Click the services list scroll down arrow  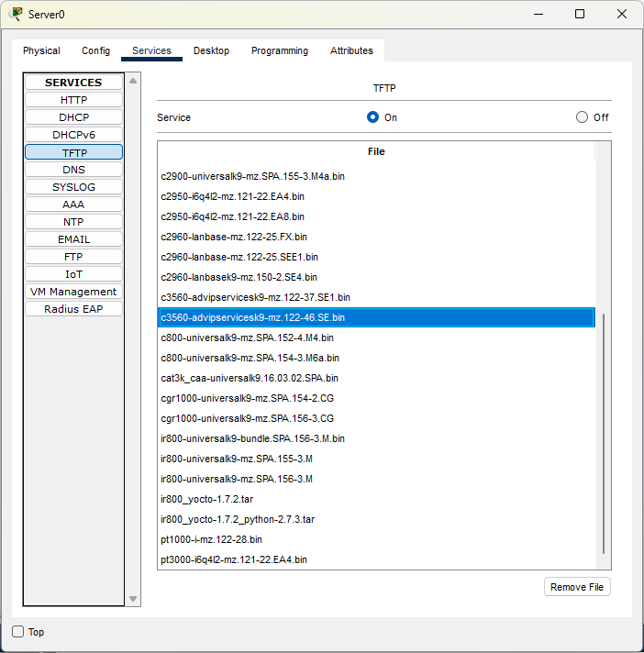pos(133,599)
